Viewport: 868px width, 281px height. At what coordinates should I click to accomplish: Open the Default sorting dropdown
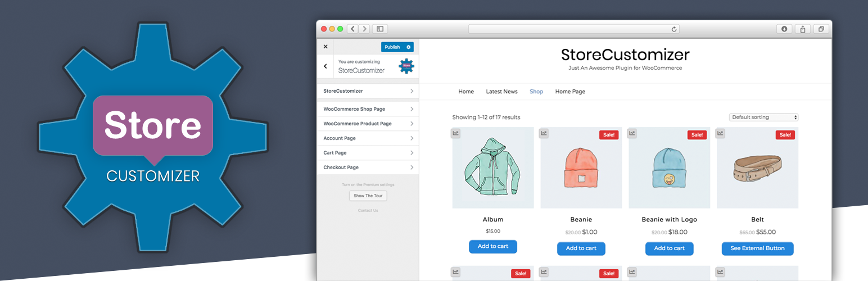(763, 117)
